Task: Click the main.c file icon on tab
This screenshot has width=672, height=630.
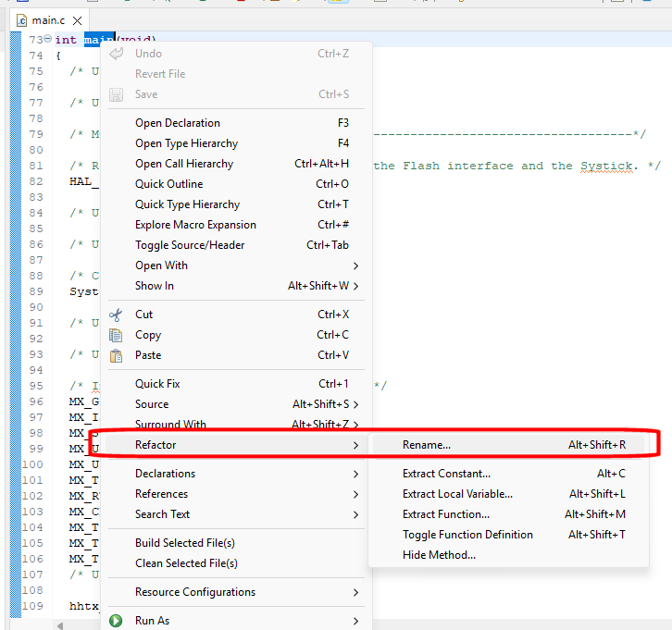Action: pos(21,19)
